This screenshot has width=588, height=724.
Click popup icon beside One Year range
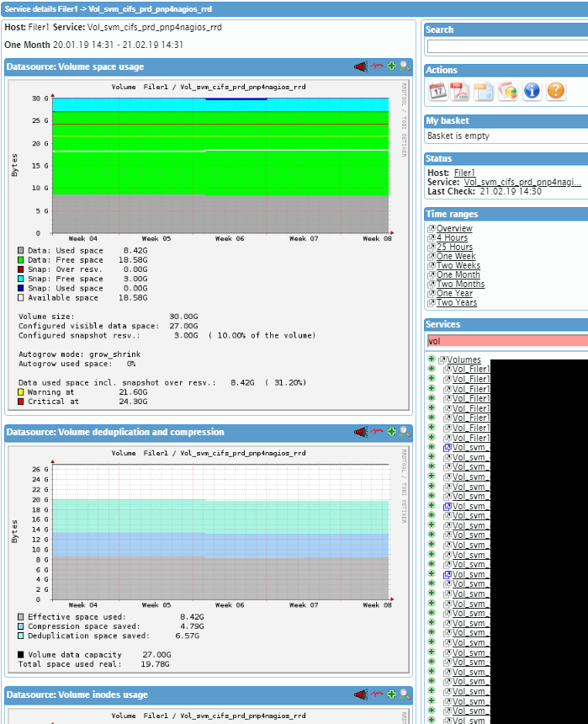(432, 294)
